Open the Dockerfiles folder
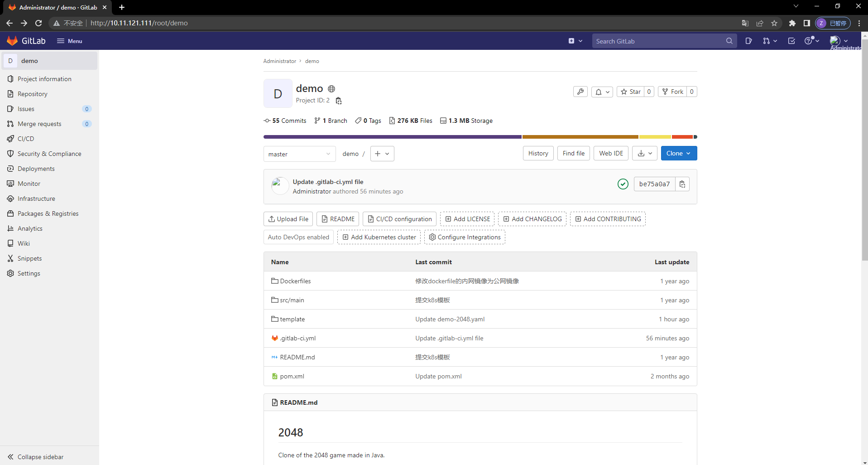This screenshot has width=868, height=465. pyautogui.click(x=295, y=281)
